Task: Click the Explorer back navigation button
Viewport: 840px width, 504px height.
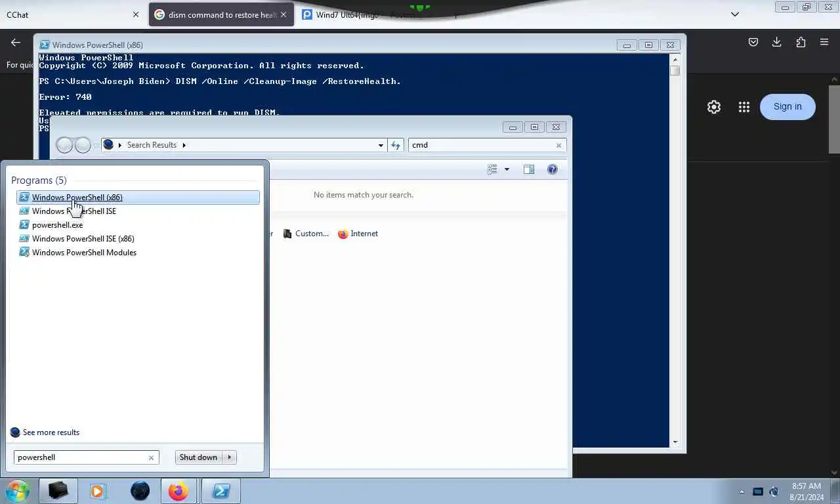Action: tap(64, 145)
